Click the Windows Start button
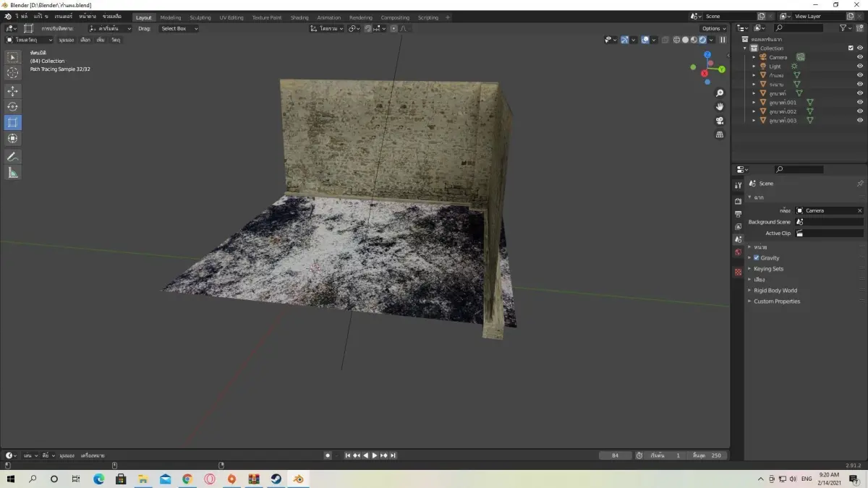 [x=11, y=479]
